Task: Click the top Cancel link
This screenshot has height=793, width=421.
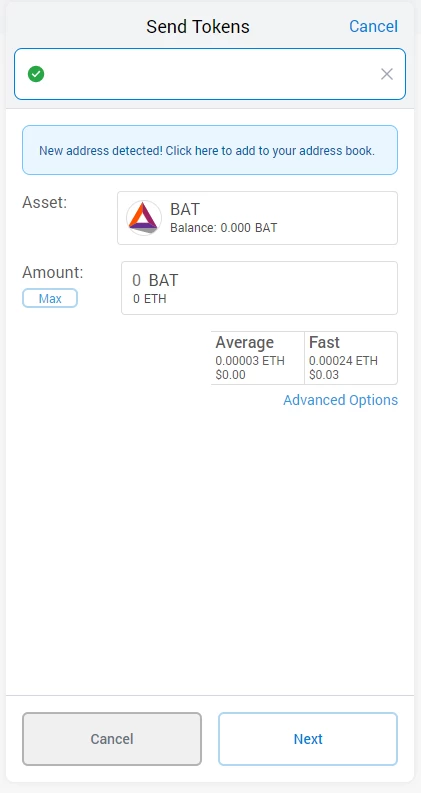Action: click(373, 26)
